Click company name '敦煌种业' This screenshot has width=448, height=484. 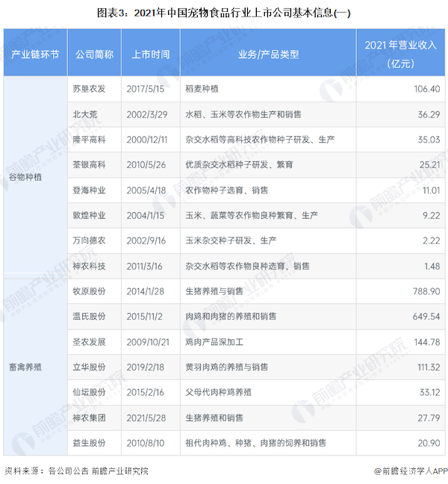click(89, 215)
